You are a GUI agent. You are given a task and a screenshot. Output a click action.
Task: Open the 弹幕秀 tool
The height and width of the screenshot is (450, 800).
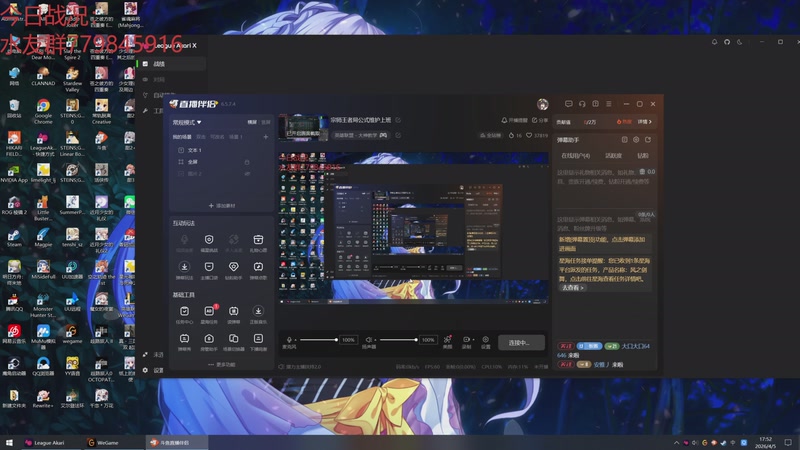tap(184, 342)
